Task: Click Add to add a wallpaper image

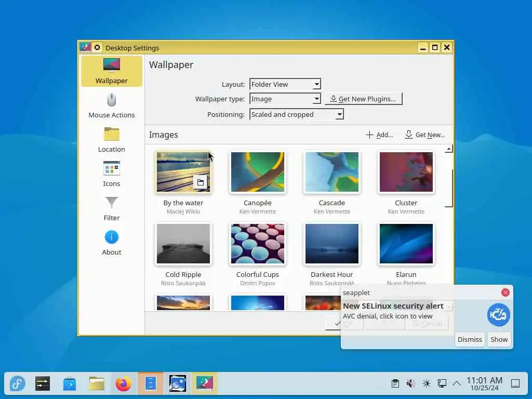Action: coord(379,135)
